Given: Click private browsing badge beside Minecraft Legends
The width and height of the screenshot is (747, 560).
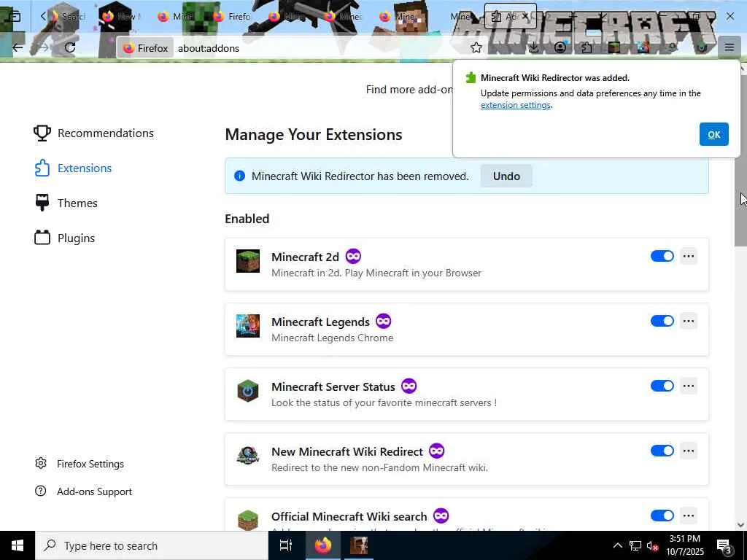Looking at the screenshot, I should 383,321.
